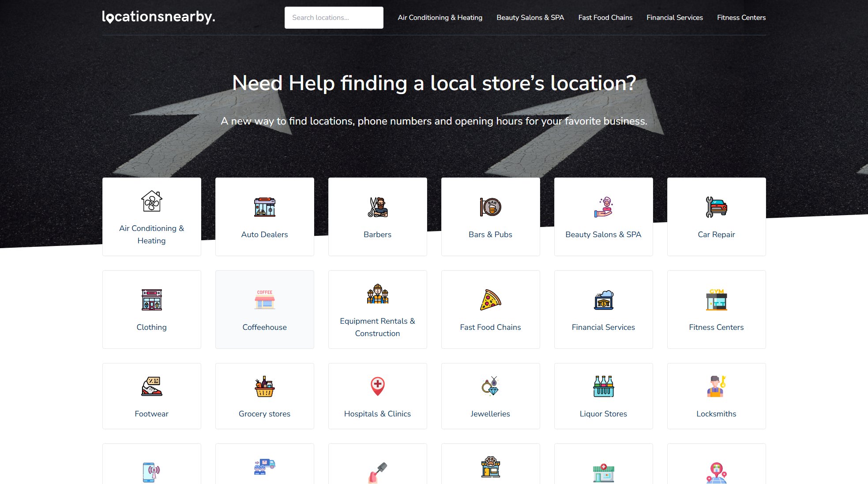Go to Financial Services in the navbar
This screenshot has height=484, width=868.
[x=674, y=18]
